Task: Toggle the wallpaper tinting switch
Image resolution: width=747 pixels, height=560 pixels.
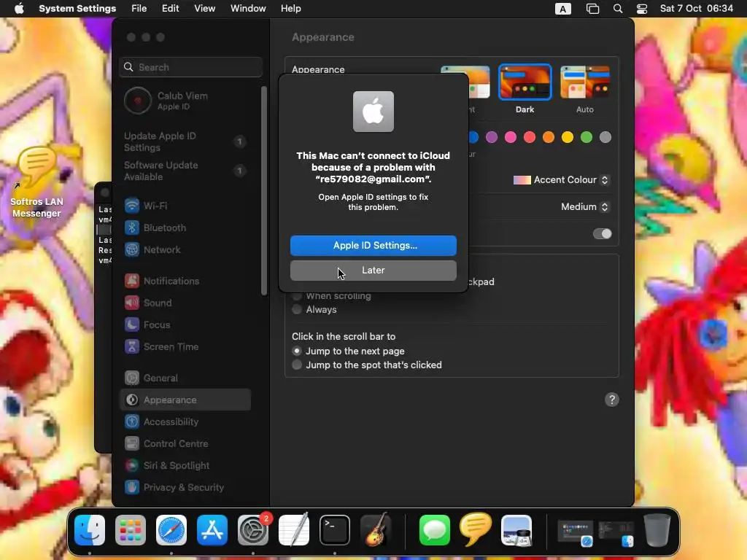Action: (602, 233)
